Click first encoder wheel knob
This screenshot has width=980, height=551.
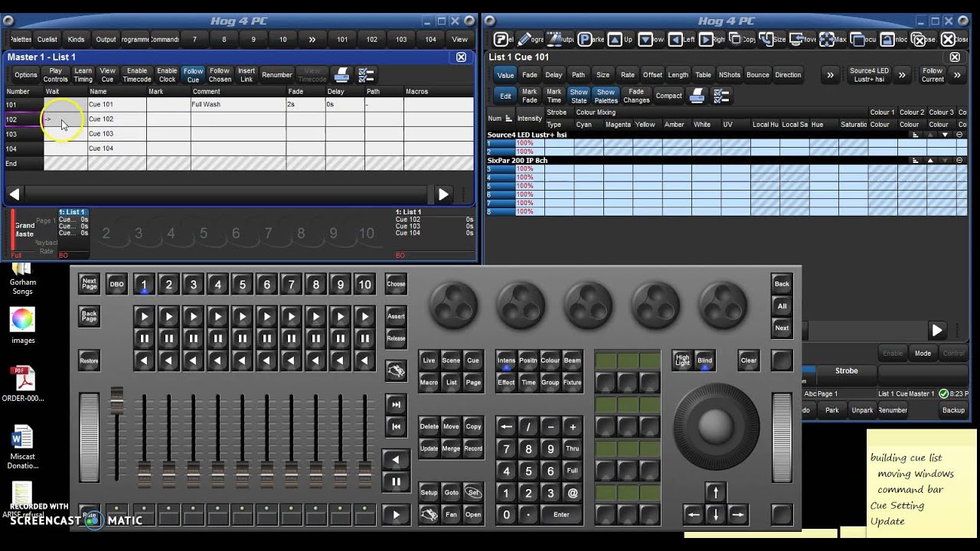[x=454, y=305]
